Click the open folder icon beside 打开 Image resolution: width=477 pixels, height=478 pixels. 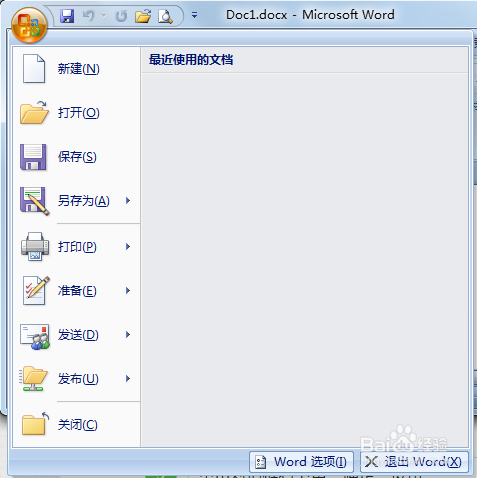(x=34, y=113)
